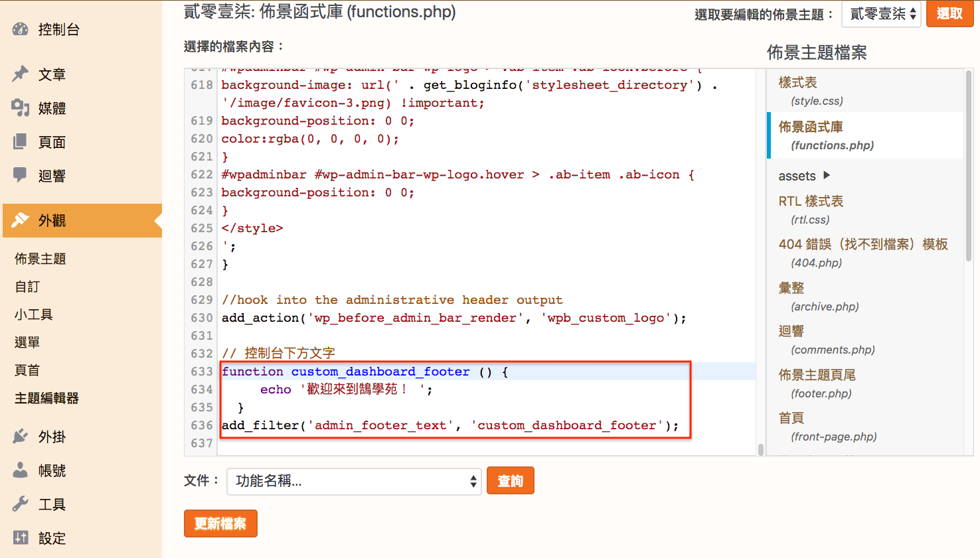Open the 選單 menus submenu
The width and height of the screenshot is (980, 558).
pos(27,342)
